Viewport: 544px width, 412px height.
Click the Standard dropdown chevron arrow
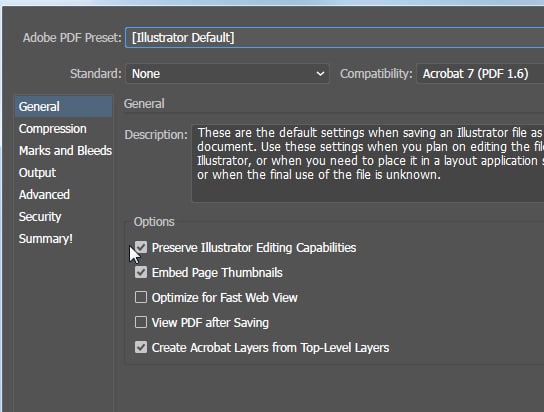(x=320, y=74)
